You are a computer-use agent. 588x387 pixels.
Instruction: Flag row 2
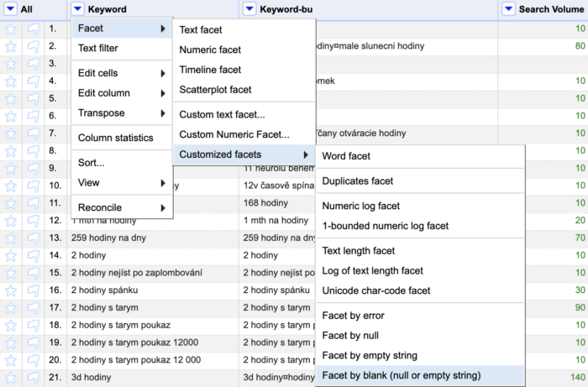(x=34, y=46)
